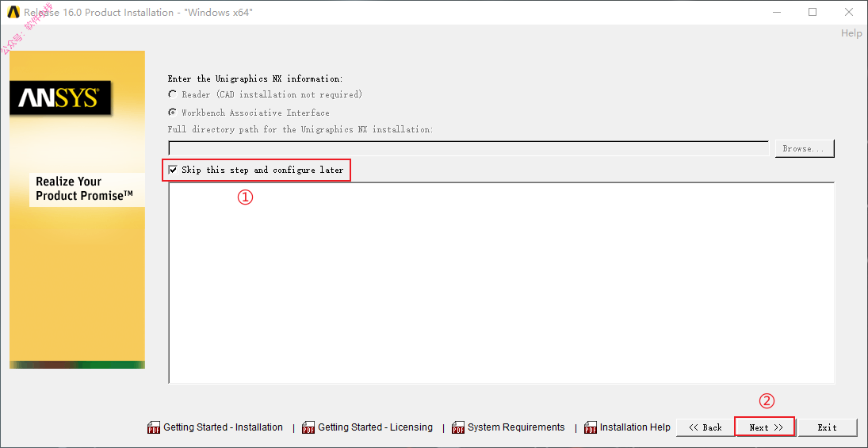Click the Installation Help PDF icon
868x448 pixels.
[x=590, y=427]
